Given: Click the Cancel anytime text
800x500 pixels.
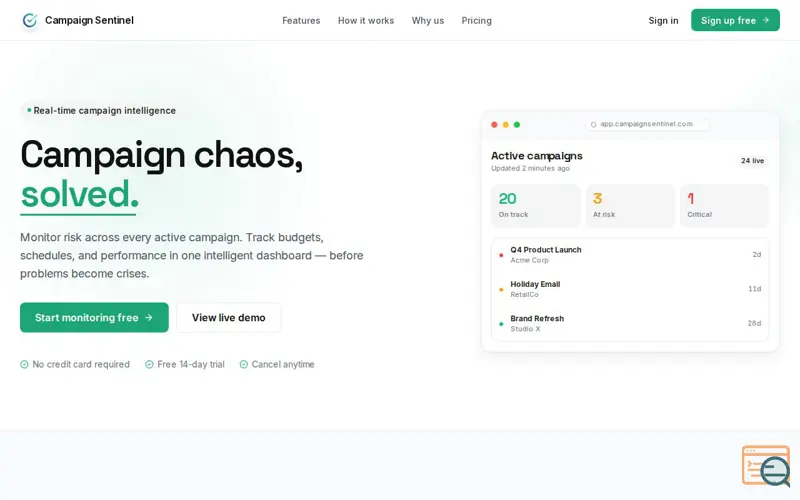Looking at the screenshot, I should click(283, 364).
